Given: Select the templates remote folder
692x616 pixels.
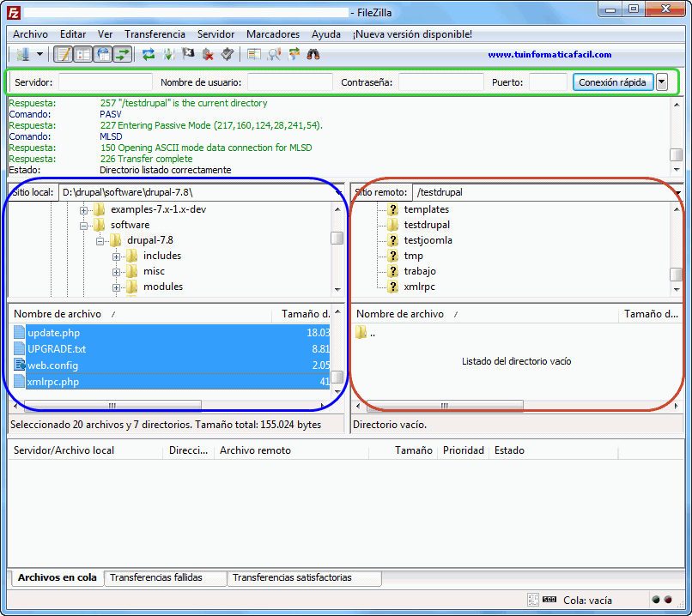Looking at the screenshot, I should click(427, 209).
